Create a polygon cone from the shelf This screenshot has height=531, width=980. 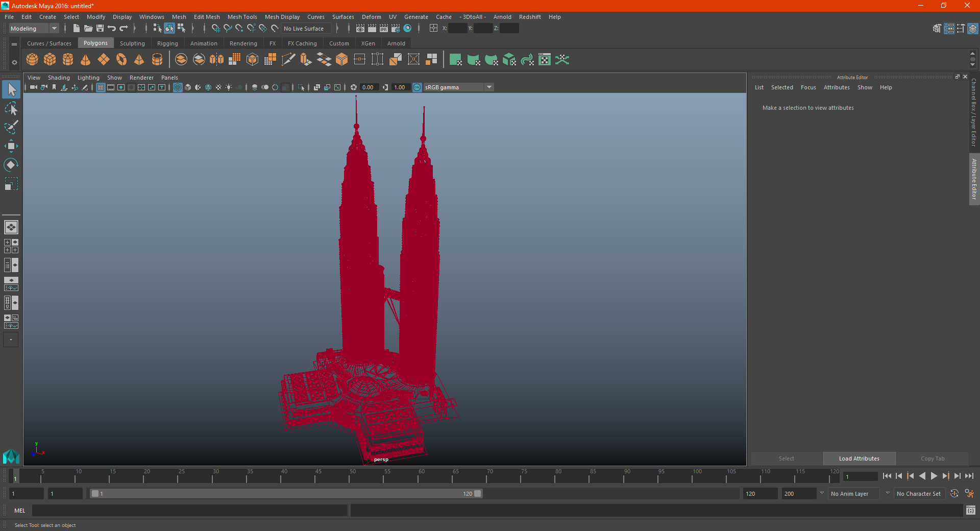tap(86, 60)
